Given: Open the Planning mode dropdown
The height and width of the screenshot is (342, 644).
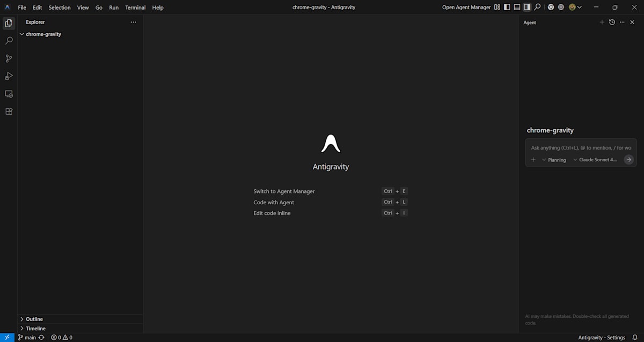Looking at the screenshot, I should tap(553, 160).
